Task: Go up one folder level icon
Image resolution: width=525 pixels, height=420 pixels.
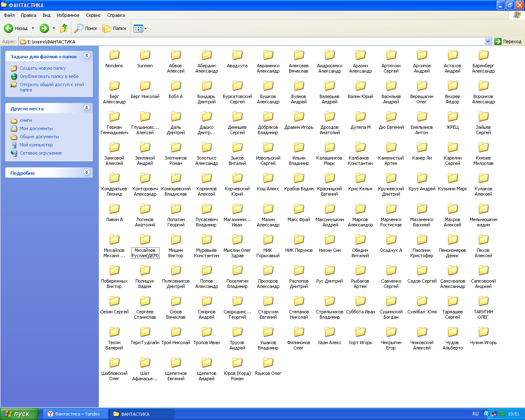Action: [64, 28]
